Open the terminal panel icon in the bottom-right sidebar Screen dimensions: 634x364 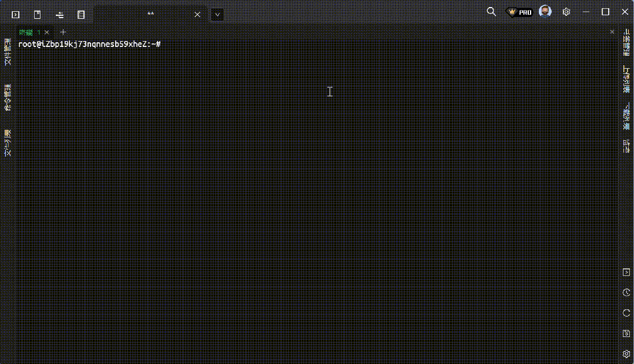click(626, 272)
